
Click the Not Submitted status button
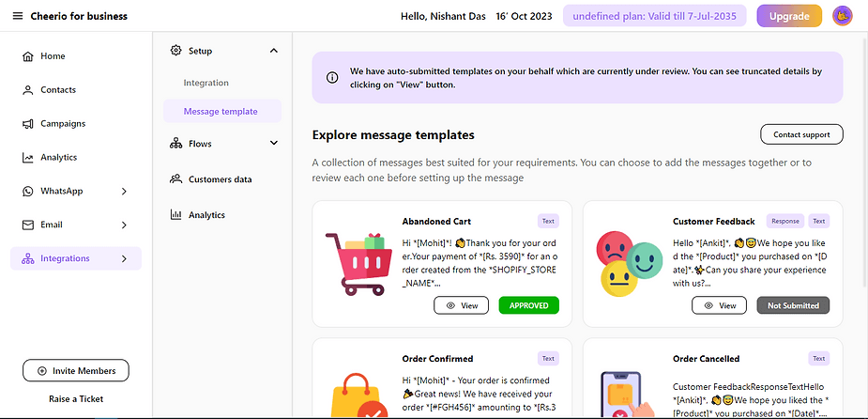click(x=793, y=305)
